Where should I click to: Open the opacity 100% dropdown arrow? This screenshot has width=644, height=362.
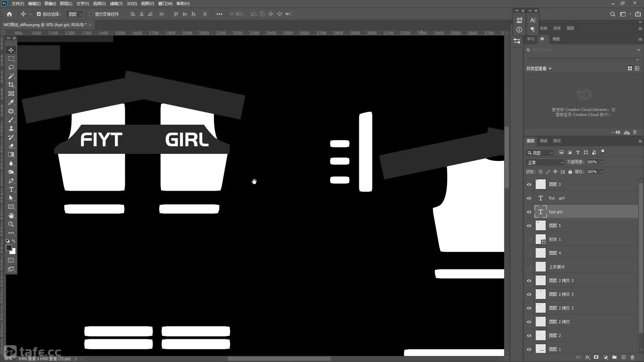601,162
